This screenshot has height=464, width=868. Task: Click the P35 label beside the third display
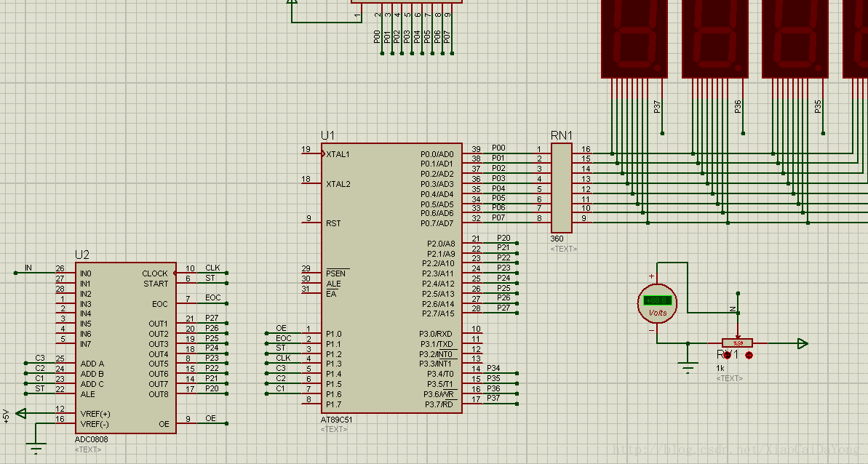point(819,107)
